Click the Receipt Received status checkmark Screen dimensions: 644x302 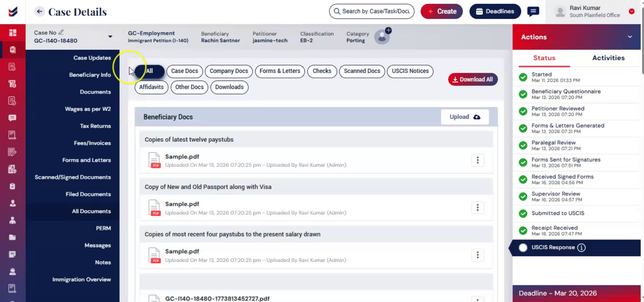(523, 230)
